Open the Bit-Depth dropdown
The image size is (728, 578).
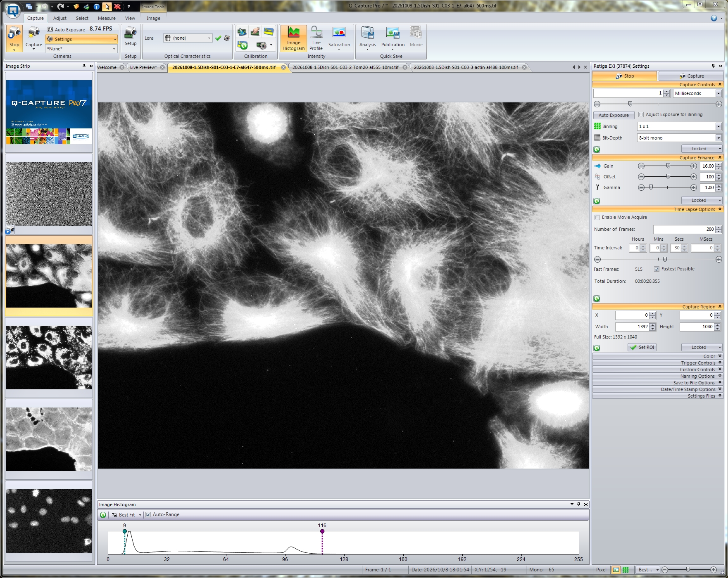click(718, 138)
